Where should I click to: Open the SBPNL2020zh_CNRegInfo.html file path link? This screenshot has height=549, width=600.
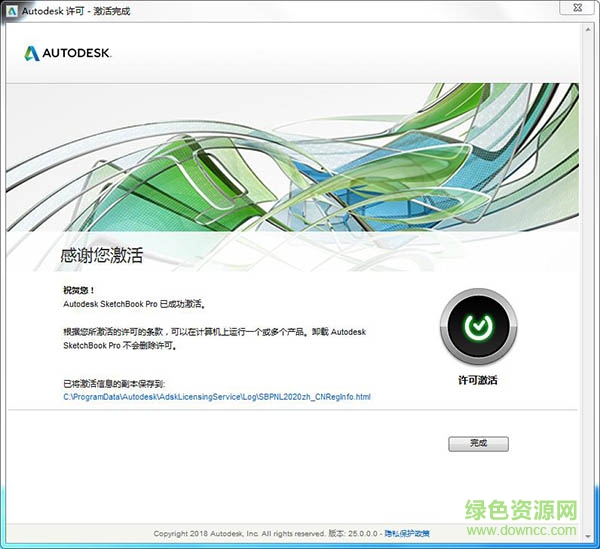pos(217,397)
